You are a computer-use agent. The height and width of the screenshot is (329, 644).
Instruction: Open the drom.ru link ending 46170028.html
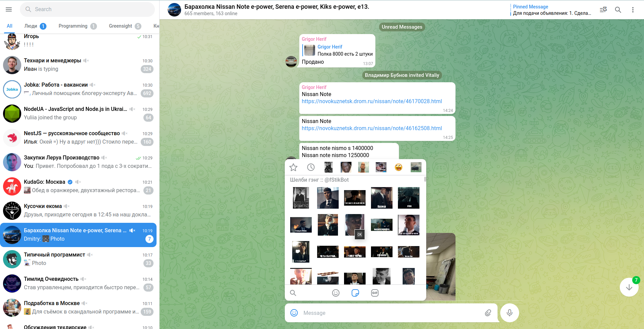point(372,101)
